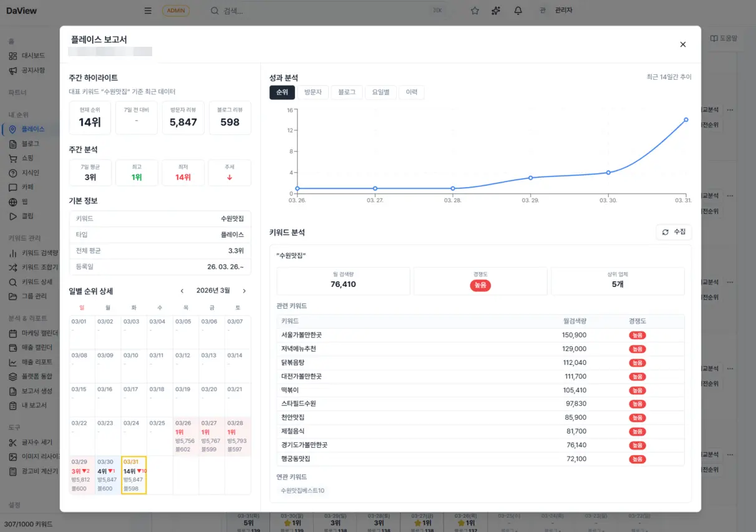
Task: Go to previous month in calendar
Action: [x=182, y=291]
